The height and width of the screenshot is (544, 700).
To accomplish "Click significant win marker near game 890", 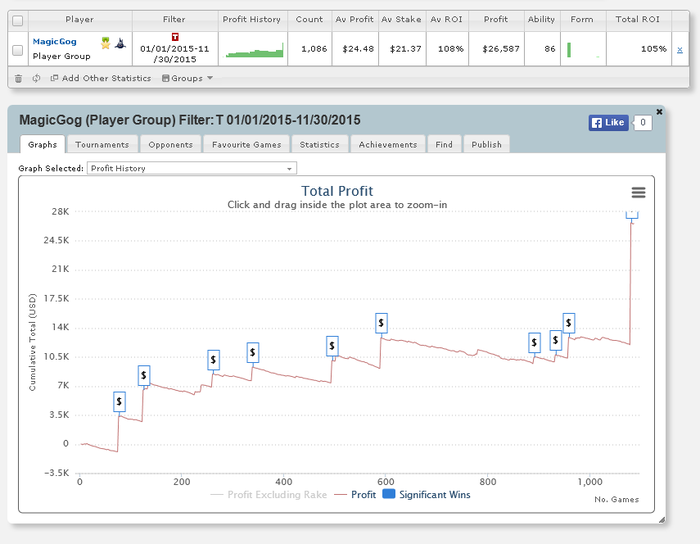I will pyautogui.click(x=534, y=343).
